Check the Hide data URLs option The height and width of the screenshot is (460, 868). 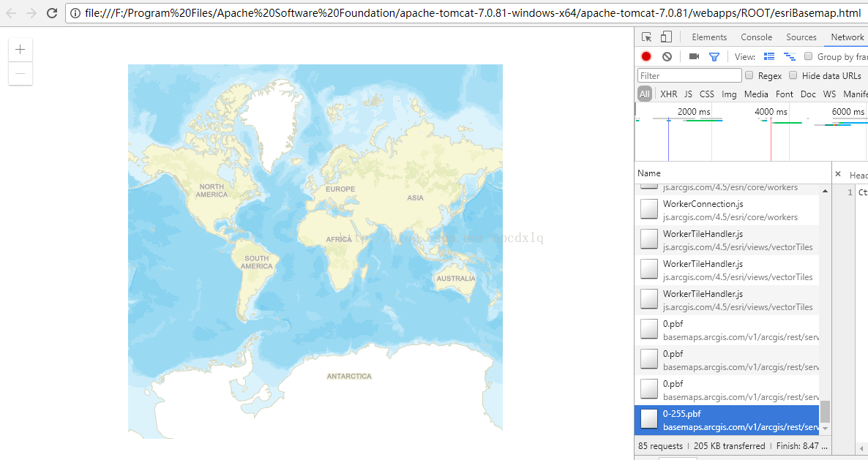click(x=793, y=75)
